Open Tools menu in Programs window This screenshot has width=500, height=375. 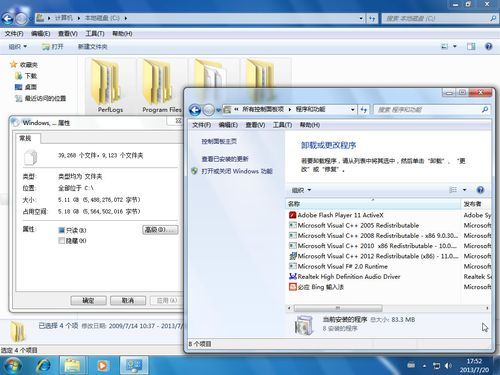[282, 125]
